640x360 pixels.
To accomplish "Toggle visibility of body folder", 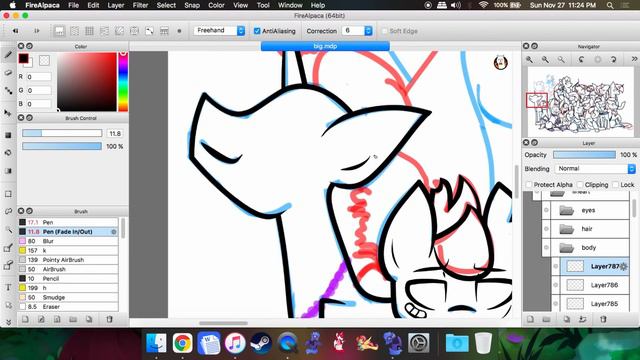I will coord(547,248).
